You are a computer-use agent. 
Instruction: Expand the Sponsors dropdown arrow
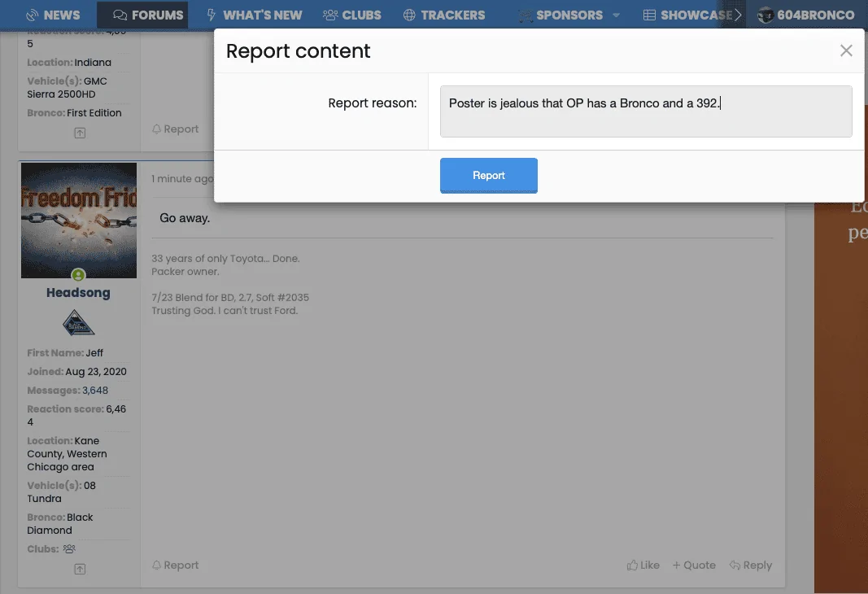point(616,15)
